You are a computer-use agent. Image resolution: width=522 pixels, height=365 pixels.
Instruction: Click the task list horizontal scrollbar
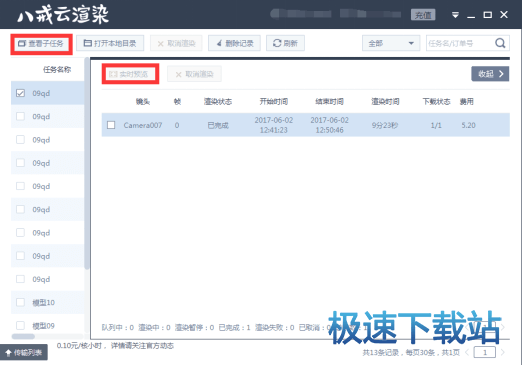(23, 336)
